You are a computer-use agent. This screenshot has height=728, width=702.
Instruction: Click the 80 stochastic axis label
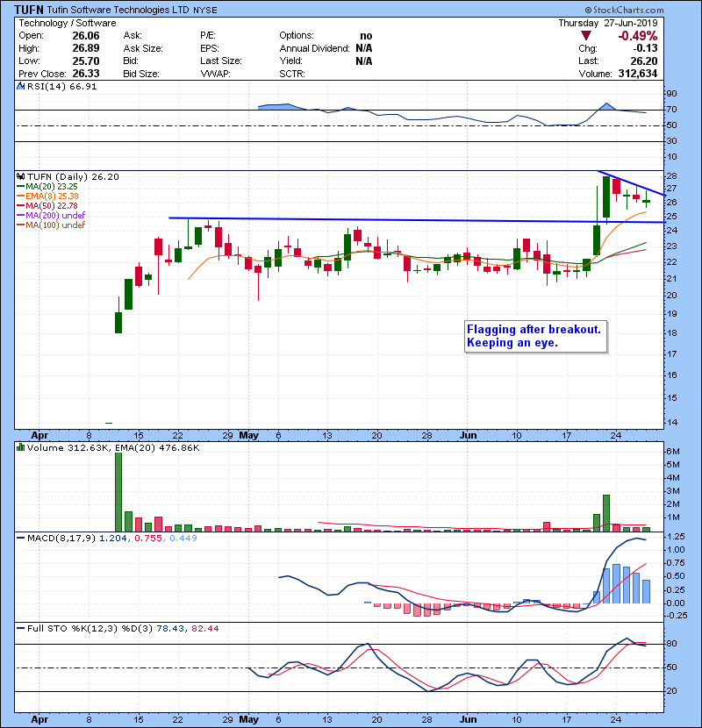point(672,644)
